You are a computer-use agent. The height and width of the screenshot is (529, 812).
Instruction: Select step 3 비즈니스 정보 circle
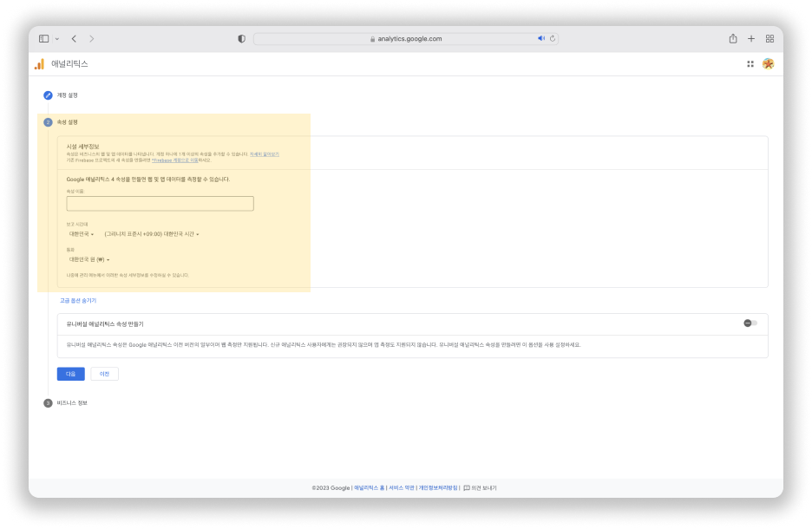[49, 402]
